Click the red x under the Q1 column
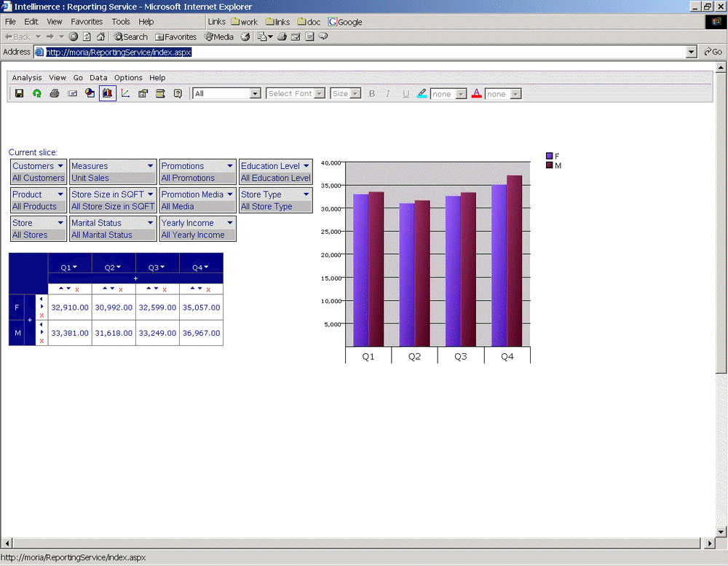 tap(77, 289)
